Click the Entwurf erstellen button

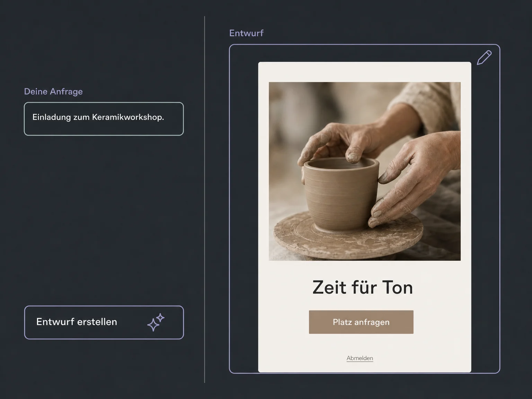[x=104, y=322]
